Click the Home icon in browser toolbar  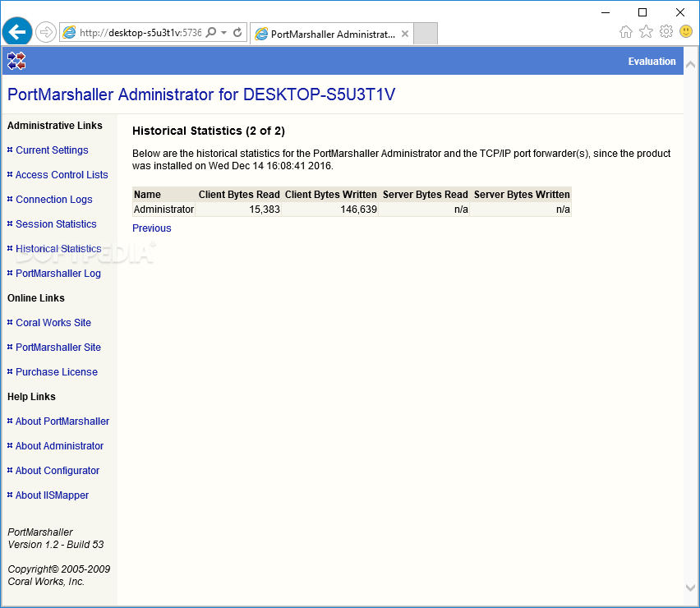(x=626, y=32)
